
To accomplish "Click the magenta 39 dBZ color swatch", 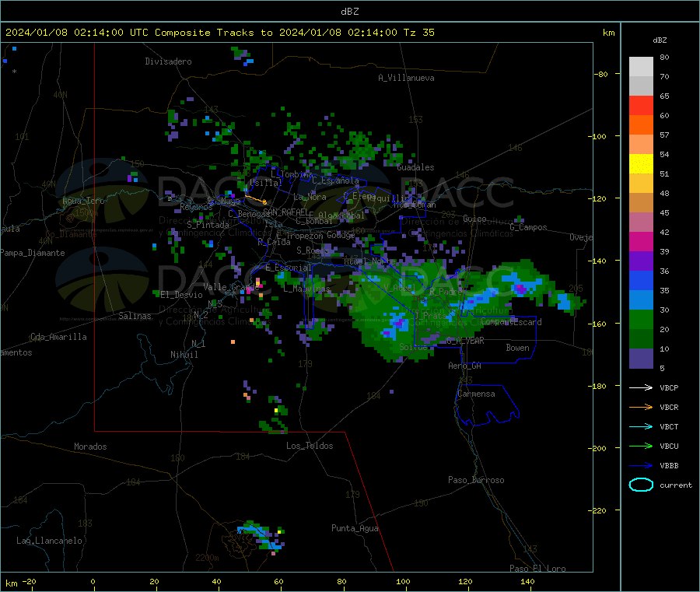I will click(x=641, y=241).
